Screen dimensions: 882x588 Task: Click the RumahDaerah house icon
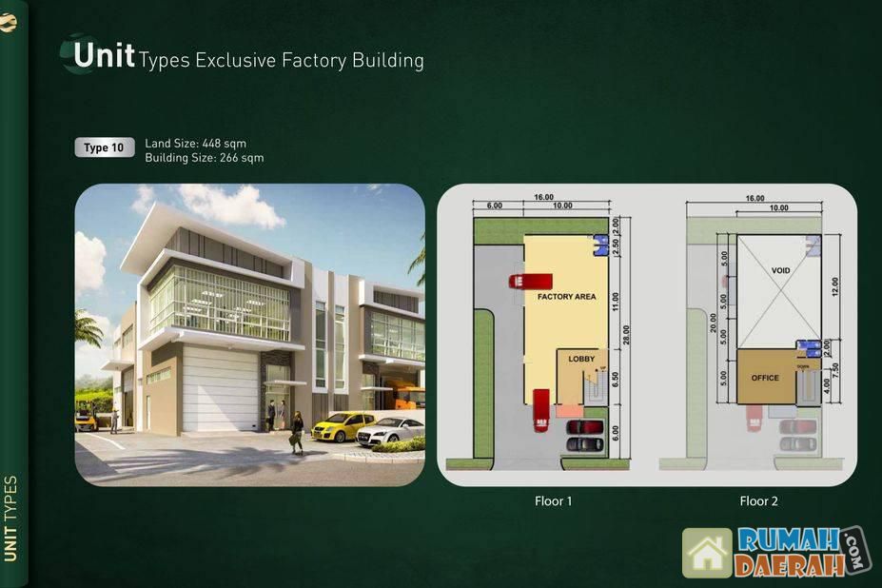(707, 553)
